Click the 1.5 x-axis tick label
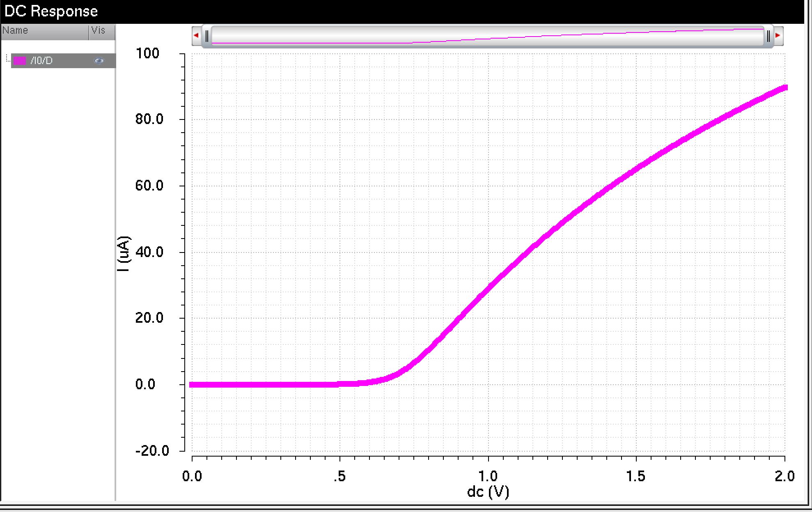Screen dimensions: 812x512 (636, 476)
